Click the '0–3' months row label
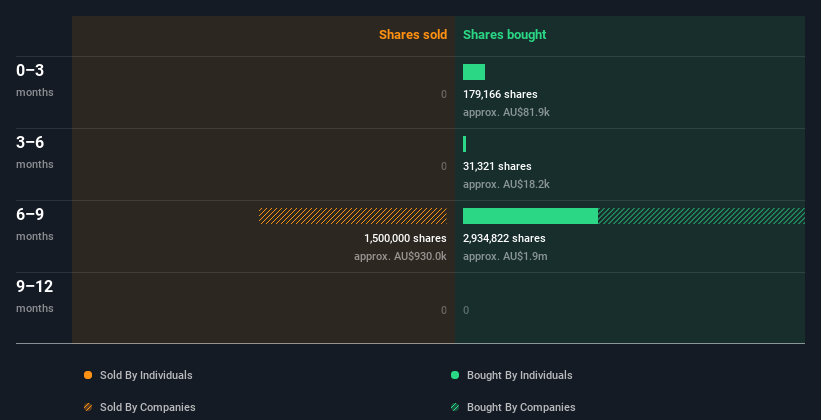The height and width of the screenshot is (420, 821). click(30, 70)
